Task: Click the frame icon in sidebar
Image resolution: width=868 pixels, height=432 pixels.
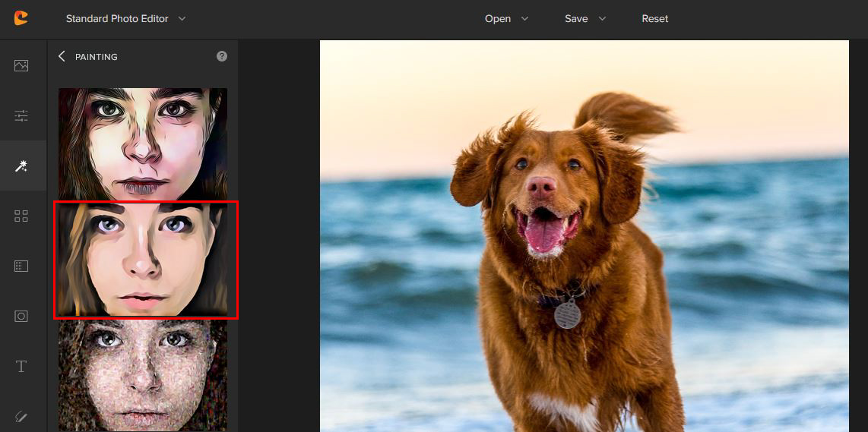Action: [x=21, y=316]
